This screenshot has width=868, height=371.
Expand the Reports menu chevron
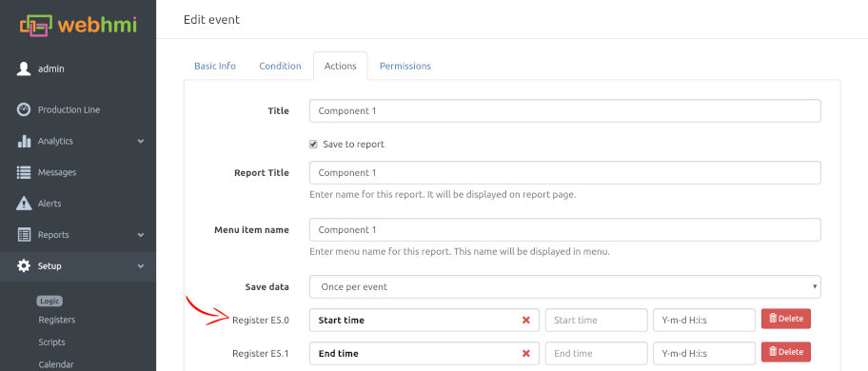141,235
